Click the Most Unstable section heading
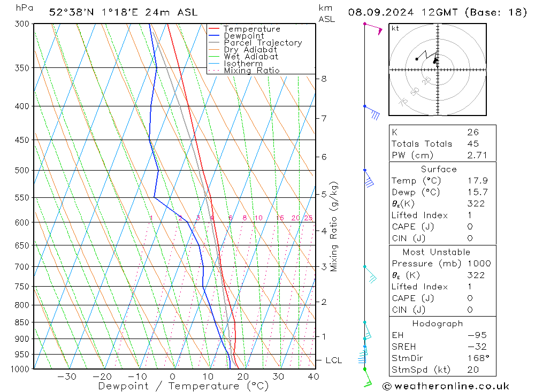 coord(437,252)
